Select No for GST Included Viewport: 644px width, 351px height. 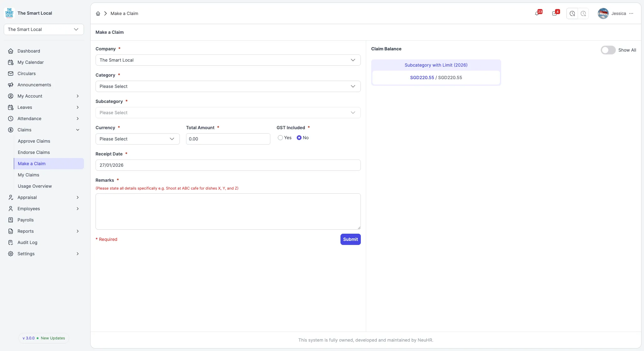tap(299, 138)
